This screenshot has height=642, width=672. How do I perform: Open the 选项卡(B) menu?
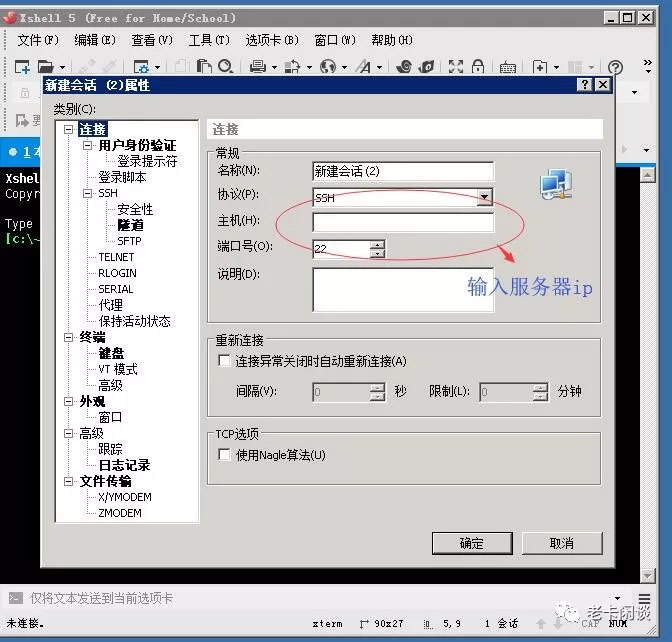click(272, 40)
